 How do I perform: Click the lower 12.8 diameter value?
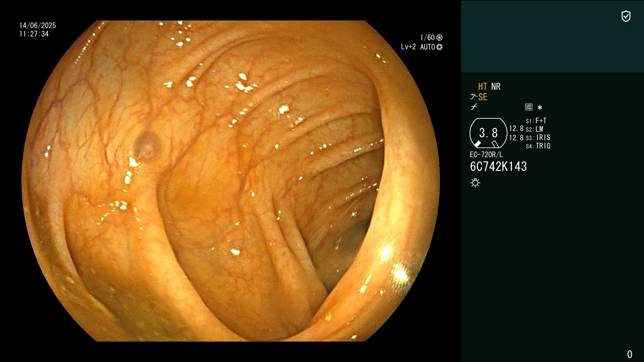pos(516,138)
